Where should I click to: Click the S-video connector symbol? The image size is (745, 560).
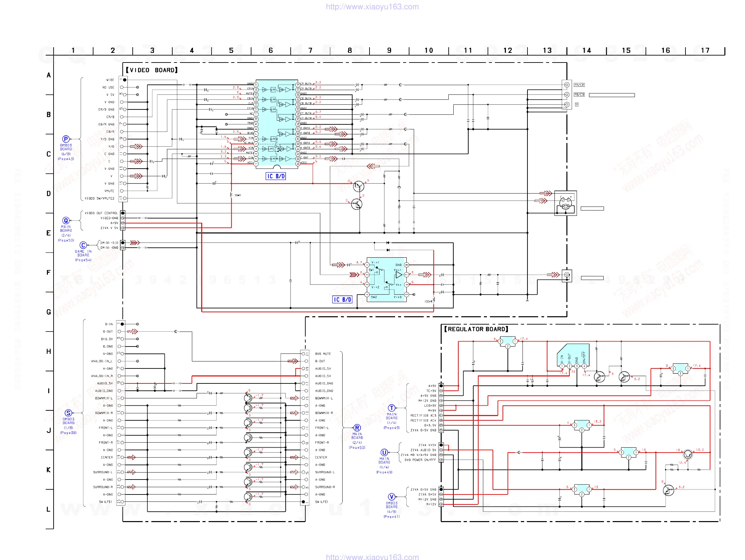tap(565, 203)
